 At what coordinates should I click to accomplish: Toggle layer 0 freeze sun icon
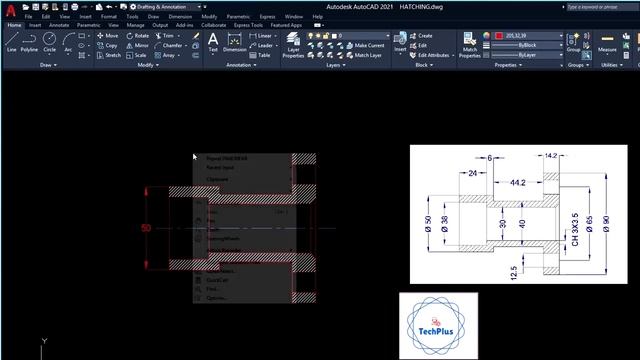[x=318, y=36]
